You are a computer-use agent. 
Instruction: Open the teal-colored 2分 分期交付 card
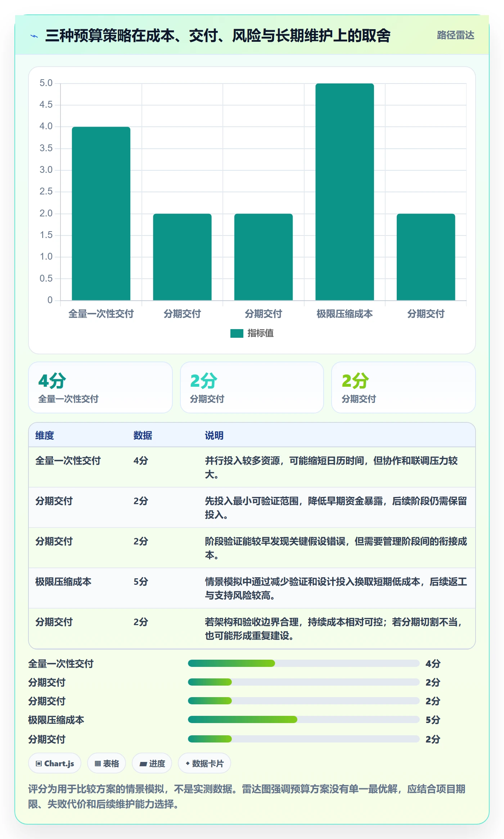coord(252,387)
